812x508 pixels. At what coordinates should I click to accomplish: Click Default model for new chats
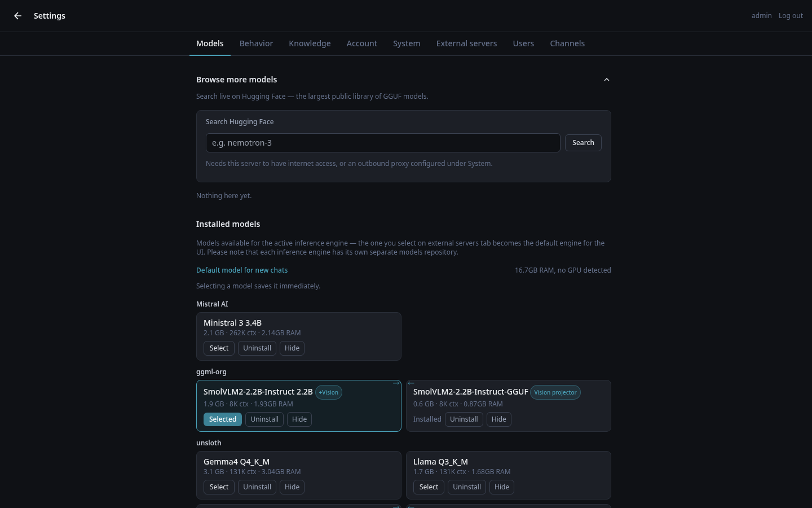pos(242,270)
